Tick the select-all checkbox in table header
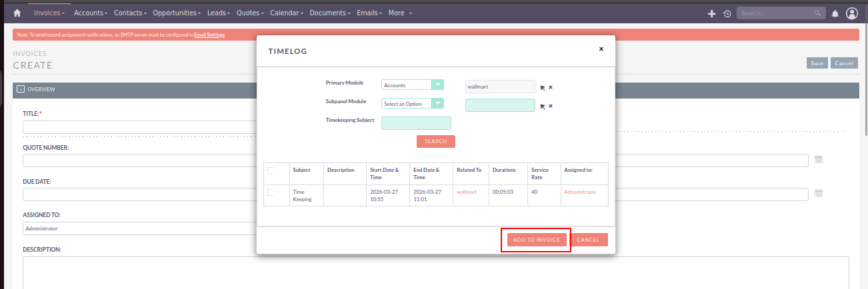Image resolution: width=868 pixels, height=289 pixels. click(x=271, y=170)
